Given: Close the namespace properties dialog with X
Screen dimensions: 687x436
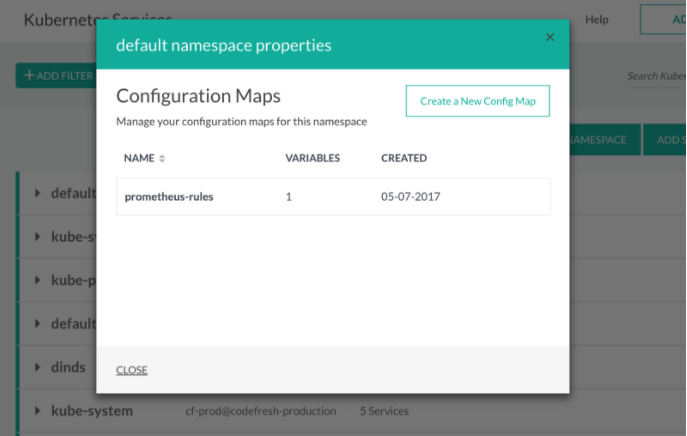Looking at the screenshot, I should pyautogui.click(x=550, y=37).
